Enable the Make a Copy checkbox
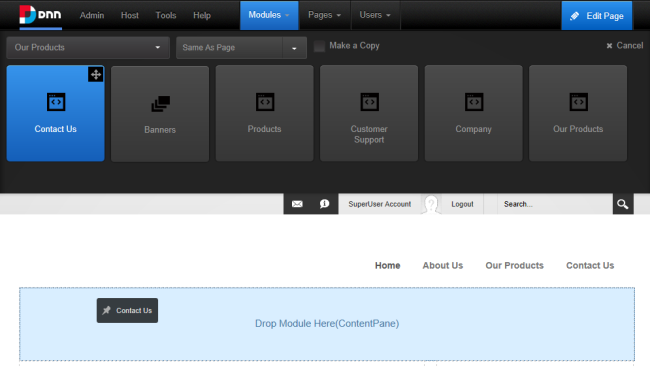Viewport: 650px width, 368px height. click(x=319, y=46)
